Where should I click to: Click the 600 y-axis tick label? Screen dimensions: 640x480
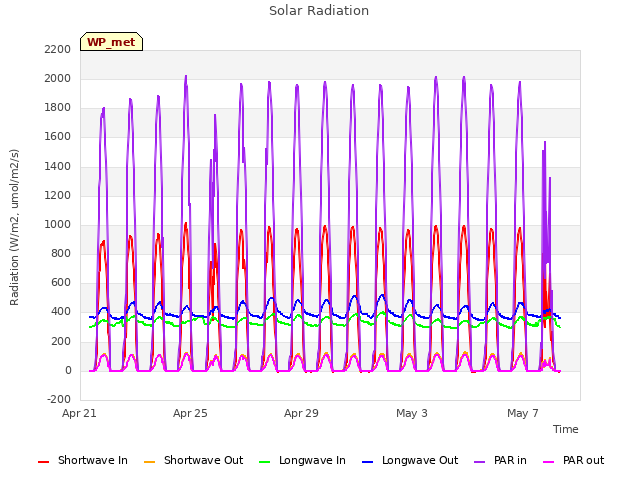[x=61, y=283]
